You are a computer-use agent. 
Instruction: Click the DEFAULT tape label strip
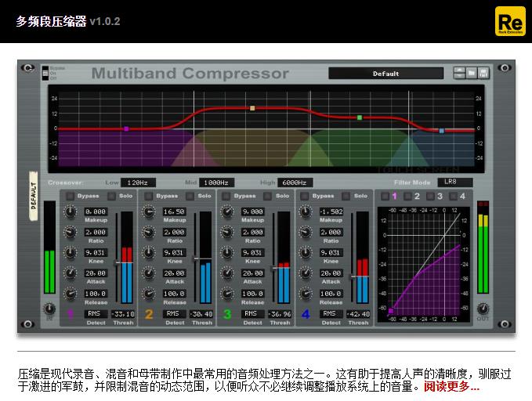click(33, 196)
